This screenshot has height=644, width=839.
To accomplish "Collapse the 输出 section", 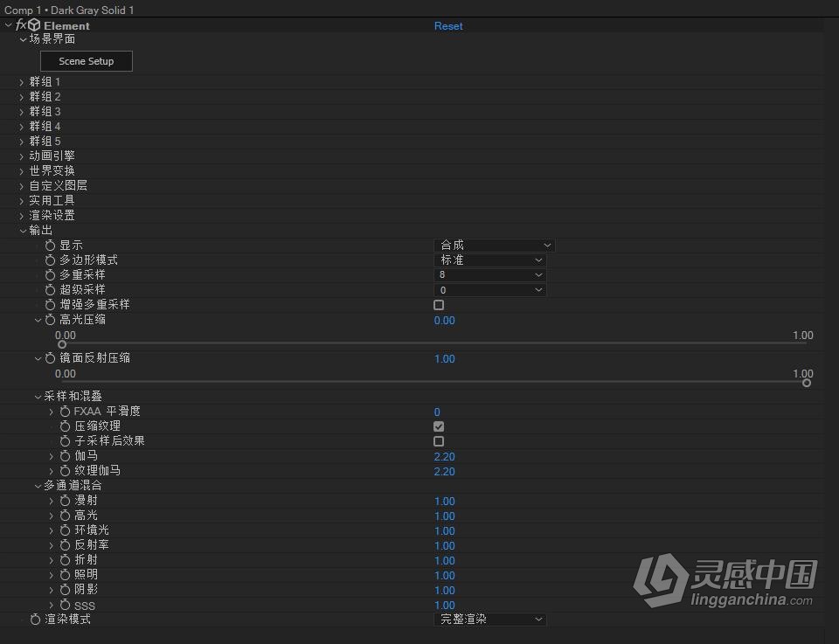I will click(x=23, y=231).
